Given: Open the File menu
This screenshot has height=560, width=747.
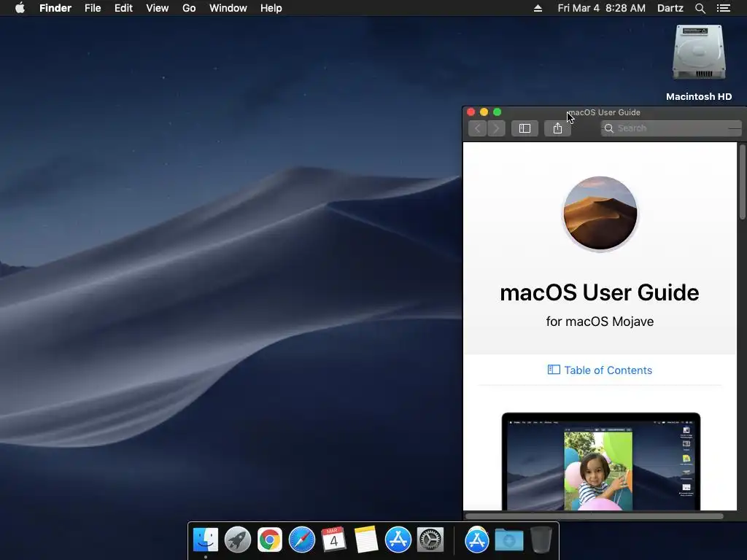Looking at the screenshot, I should coord(93,8).
